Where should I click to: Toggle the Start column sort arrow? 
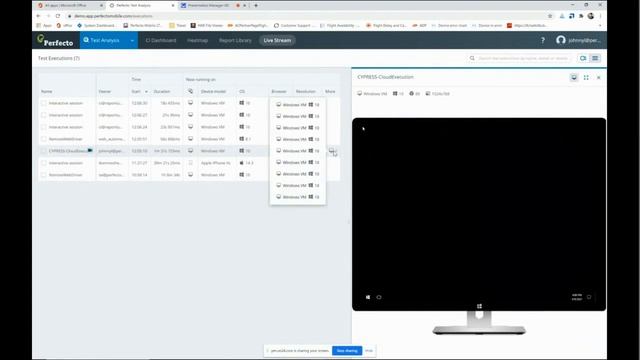click(x=146, y=91)
